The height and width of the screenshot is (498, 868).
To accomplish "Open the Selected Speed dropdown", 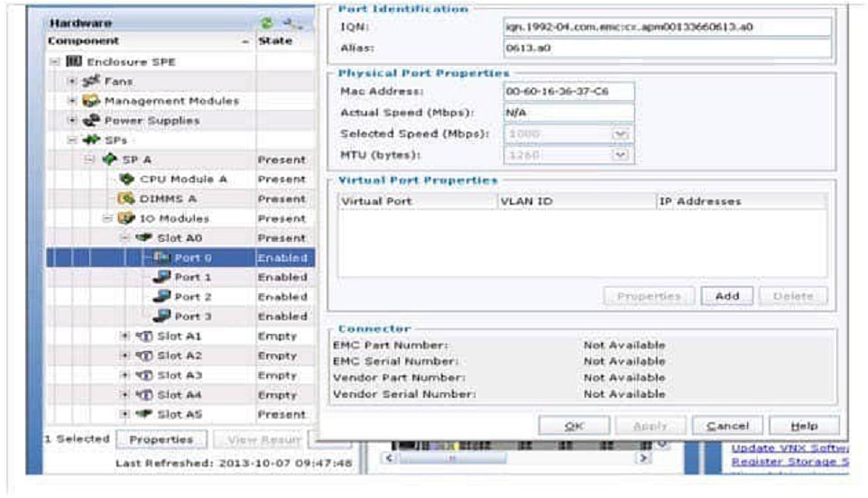I will tap(619, 134).
